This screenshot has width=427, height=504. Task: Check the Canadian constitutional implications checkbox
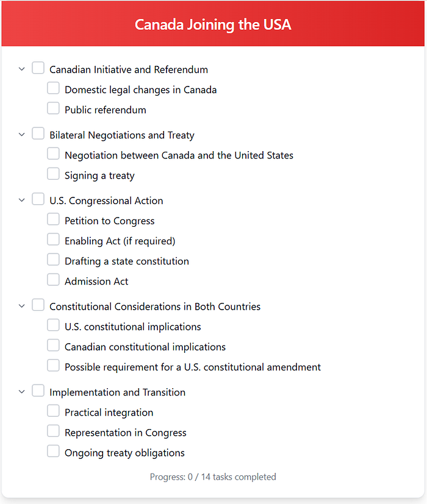point(53,345)
